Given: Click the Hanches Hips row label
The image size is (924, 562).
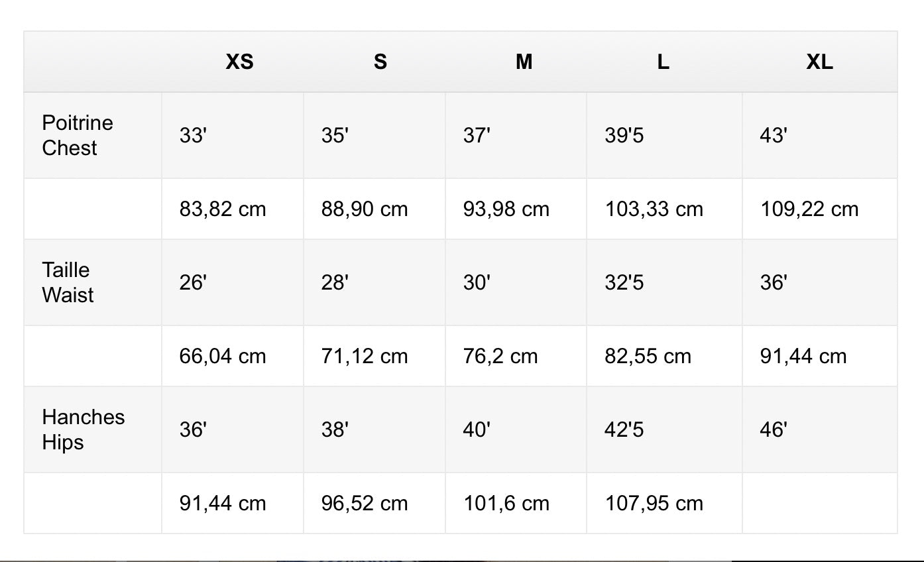Looking at the screenshot, I should (83, 429).
